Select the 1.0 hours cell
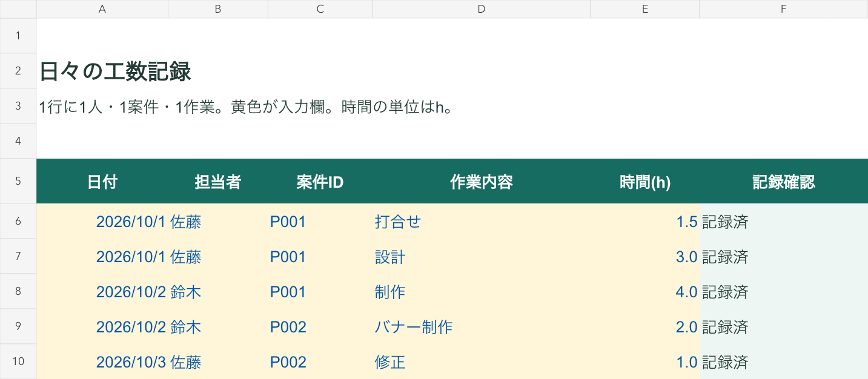Viewport: 868px width, 379px height. tap(645, 361)
